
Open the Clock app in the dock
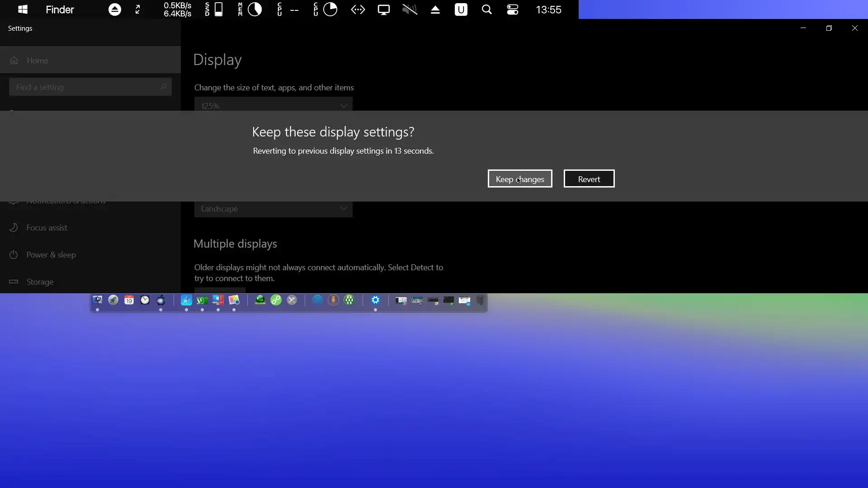point(145,300)
